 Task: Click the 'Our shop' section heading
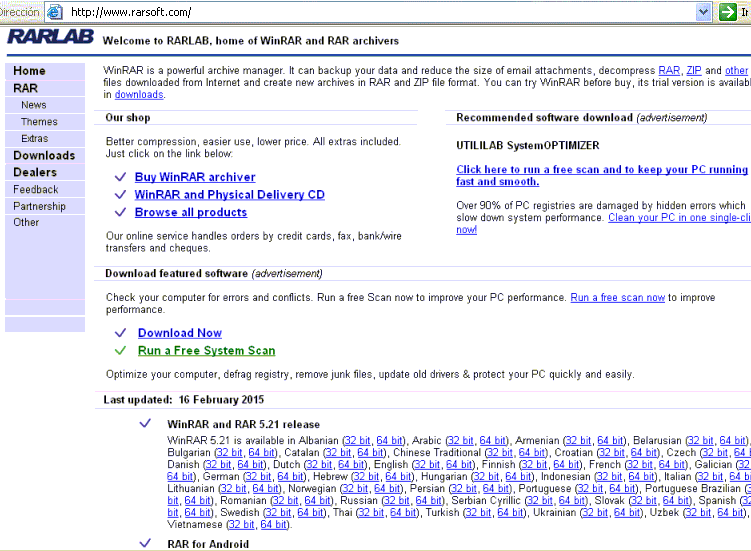click(128, 117)
